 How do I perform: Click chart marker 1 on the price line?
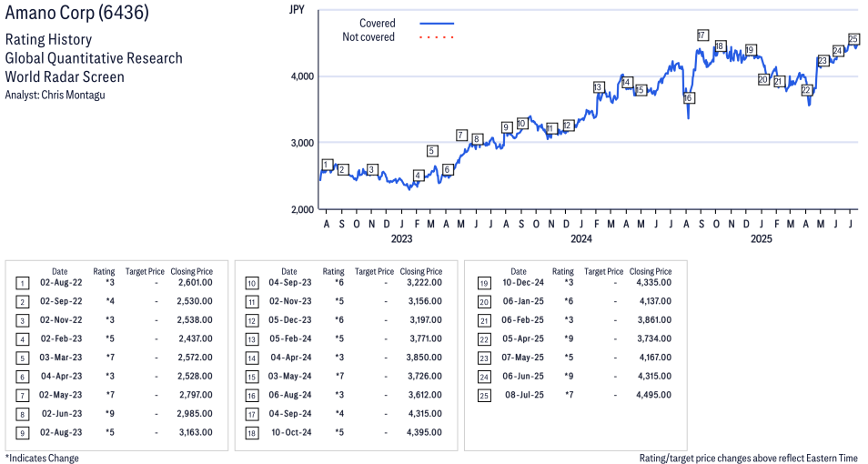point(328,165)
